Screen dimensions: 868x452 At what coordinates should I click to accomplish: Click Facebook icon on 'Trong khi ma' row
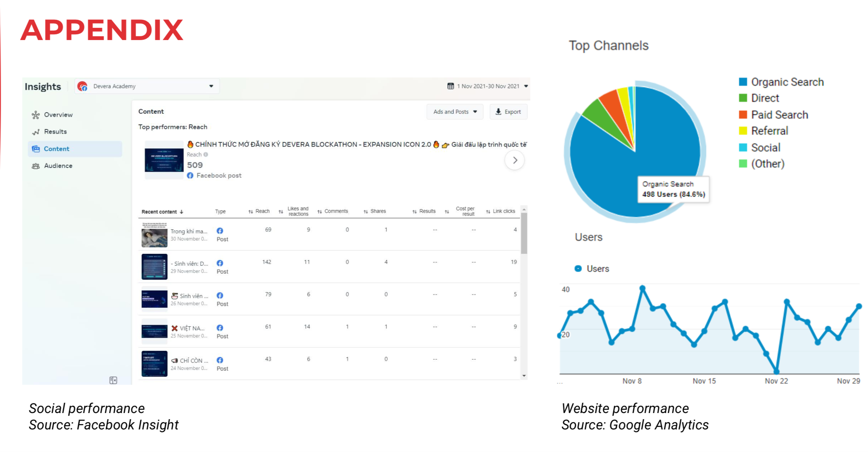(220, 231)
